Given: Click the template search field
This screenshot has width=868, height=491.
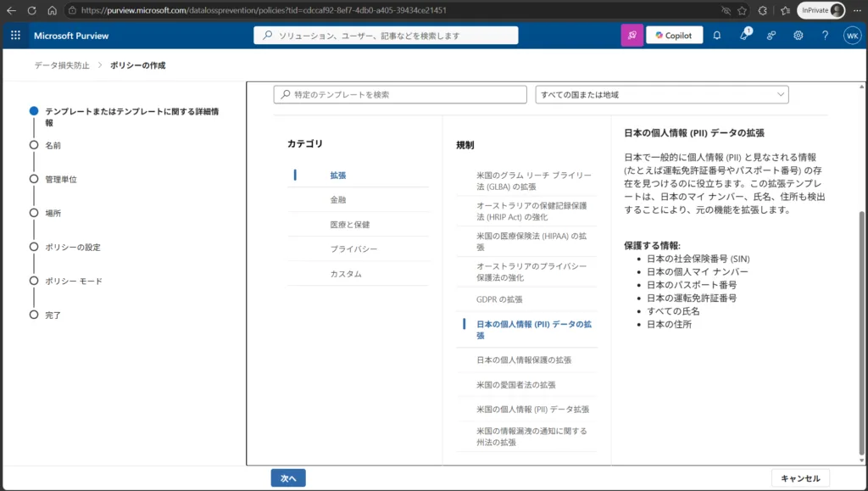Looking at the screenshot, I should tap(400, 95).
